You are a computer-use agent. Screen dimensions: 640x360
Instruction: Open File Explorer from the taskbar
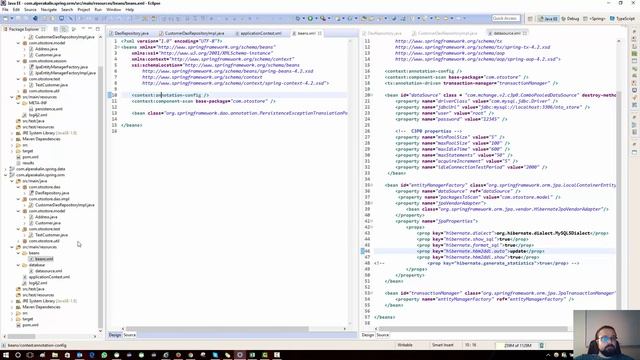coord(55,355)
